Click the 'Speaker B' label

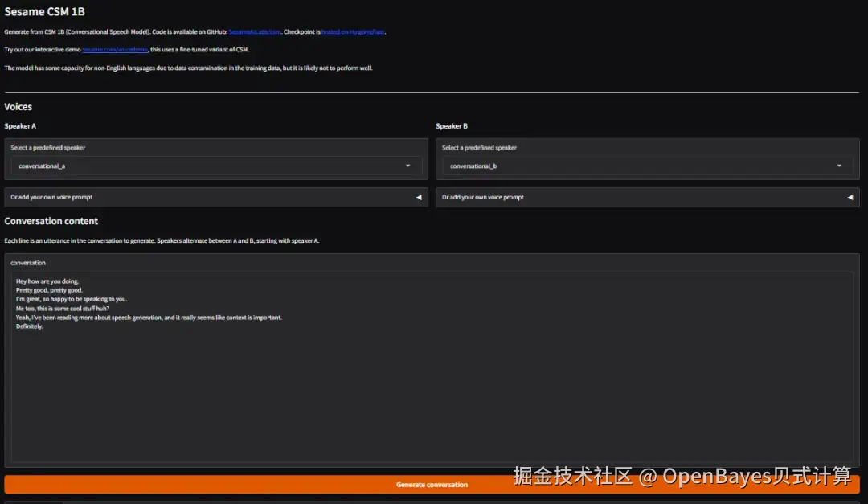pyautogui.click(x=452, y=126)
